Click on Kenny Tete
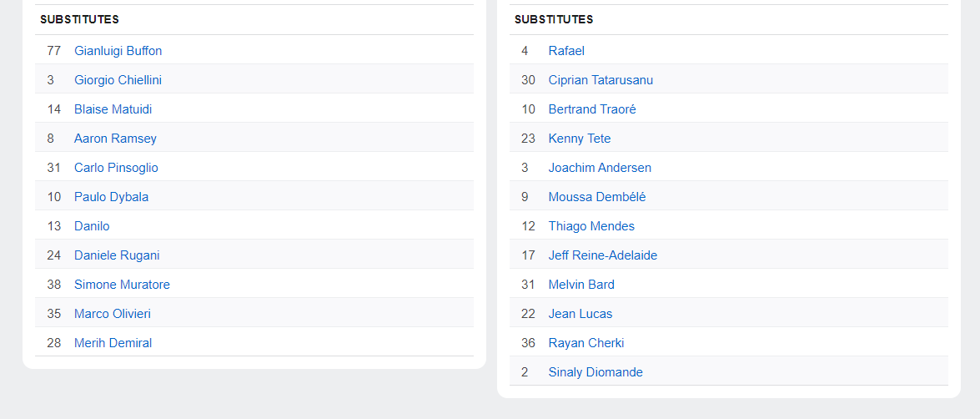 (x=580, y=139)
